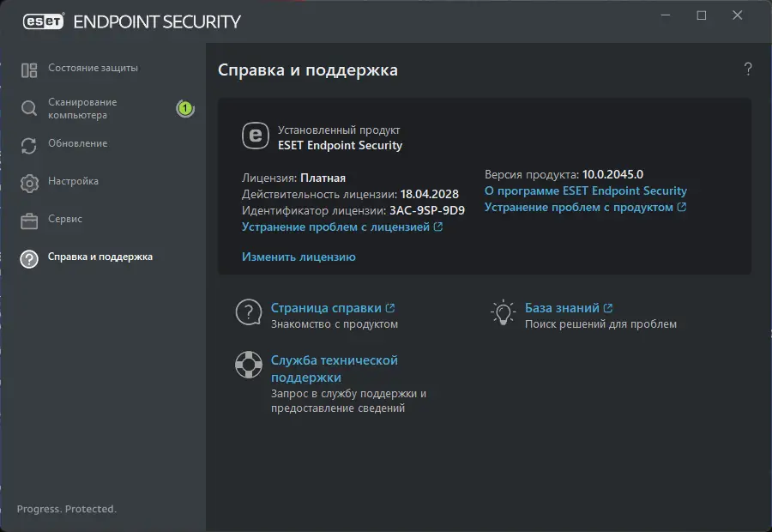
Task: Click the green scan notification badge
Action: point(184,108)
